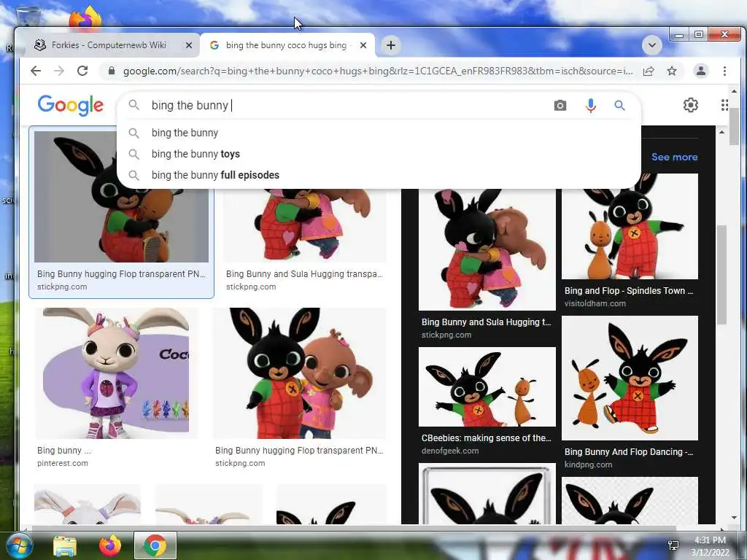Open Bing and Flop Spindles Town image

coord(630,226)
